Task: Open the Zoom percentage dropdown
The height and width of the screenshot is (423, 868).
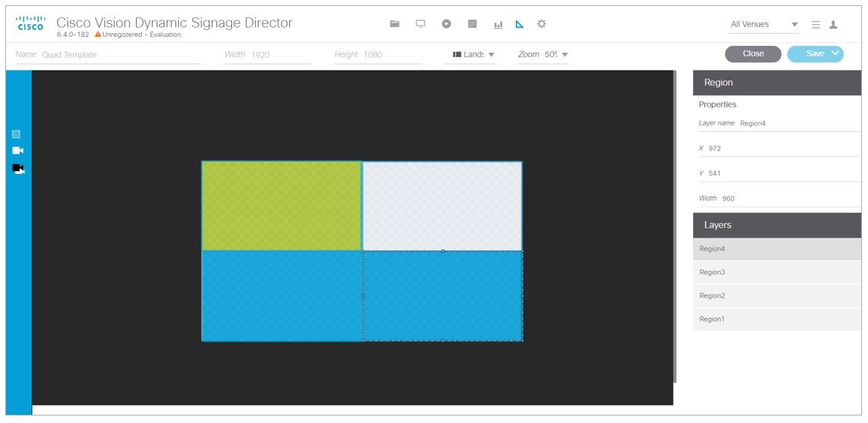Action: pyautogui.click(x=543, y=54)
